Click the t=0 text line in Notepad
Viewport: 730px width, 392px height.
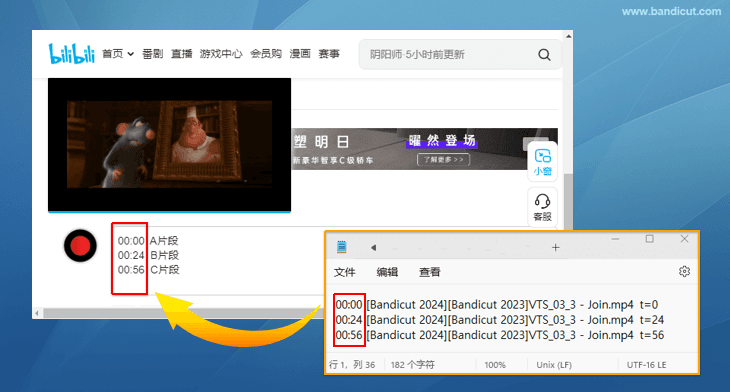pos(497,304)
